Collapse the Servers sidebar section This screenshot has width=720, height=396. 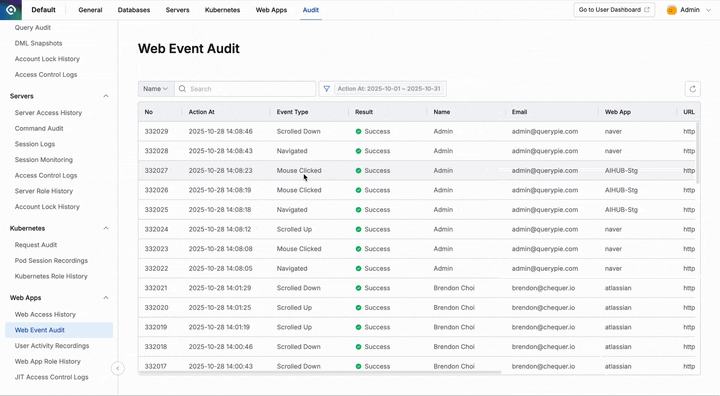point(106,96)
